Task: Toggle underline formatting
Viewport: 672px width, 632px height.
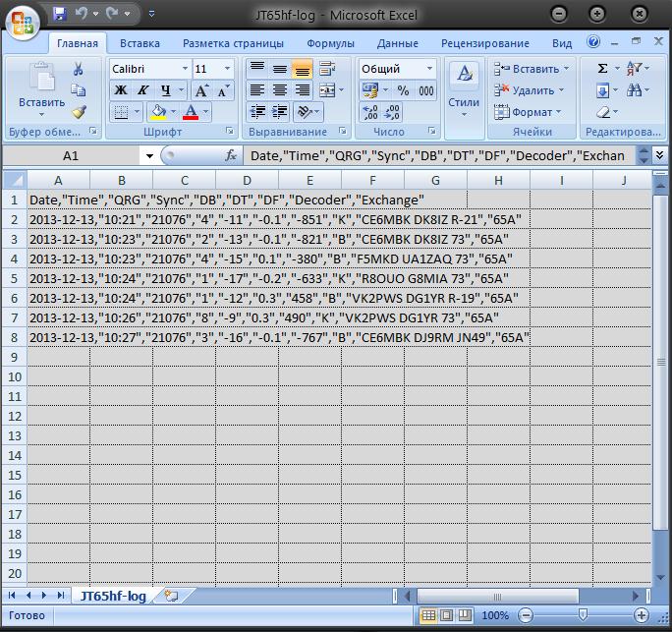Action: point(166,90)
